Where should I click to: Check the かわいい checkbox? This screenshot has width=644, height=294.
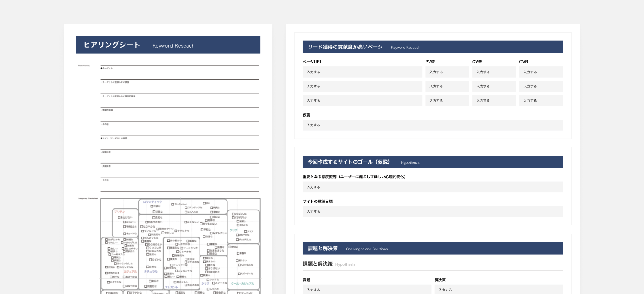pyautogui.click(x=125, y=222)
